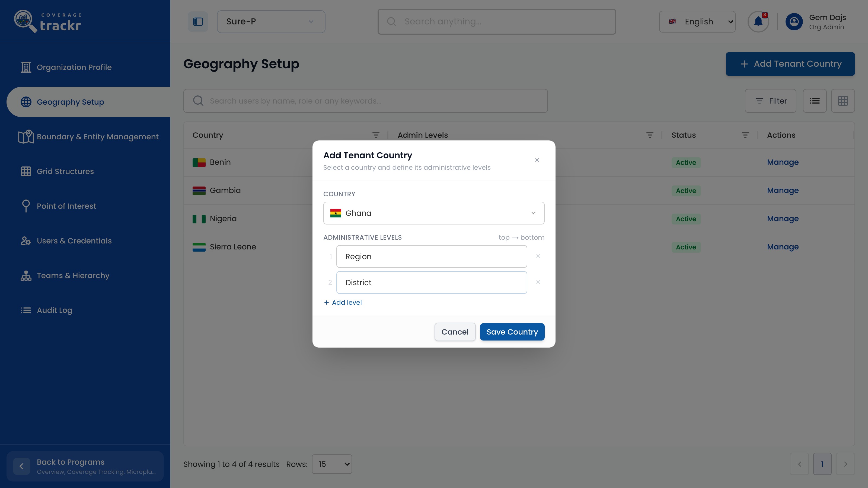This screenshot has height=488, width=868.
Task: Go to the previous page arrow
Action: click(799, 464)
